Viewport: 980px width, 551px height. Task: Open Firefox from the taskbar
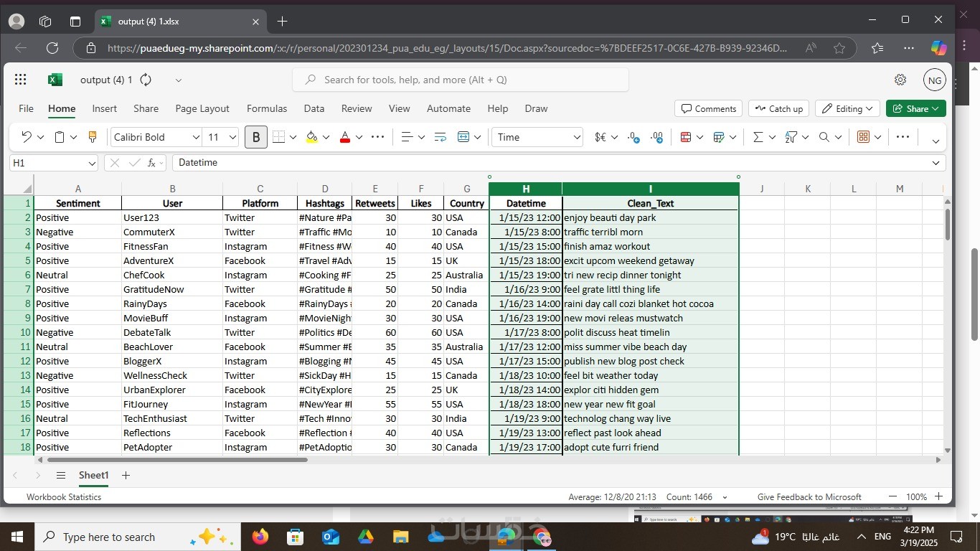coord(260,537)
